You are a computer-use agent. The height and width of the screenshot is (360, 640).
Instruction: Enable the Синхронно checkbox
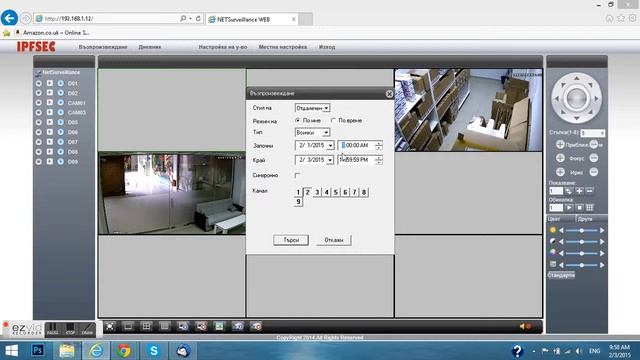click(x=297, y=176)
